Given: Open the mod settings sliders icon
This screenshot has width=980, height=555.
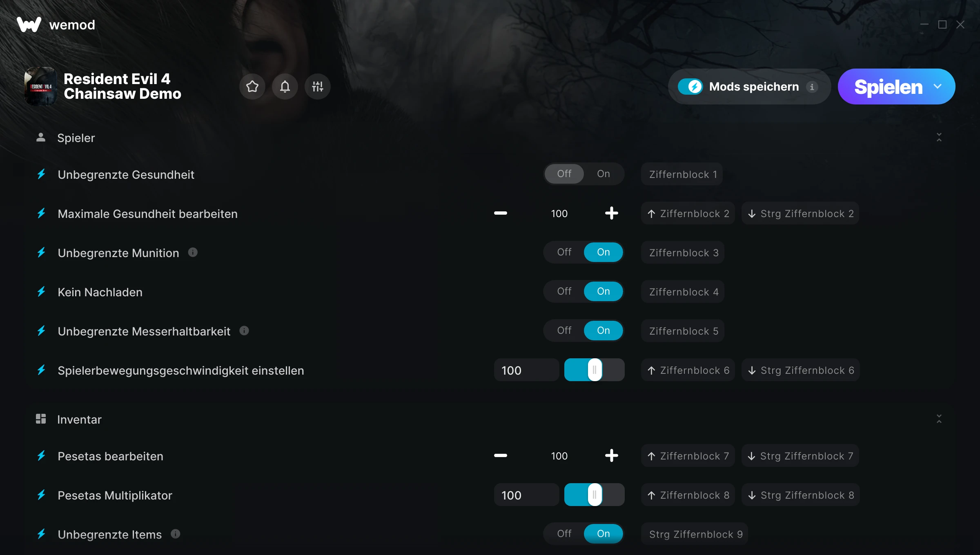Looking at the screenshot, I should pyautogui.click(x=318, y=87).
